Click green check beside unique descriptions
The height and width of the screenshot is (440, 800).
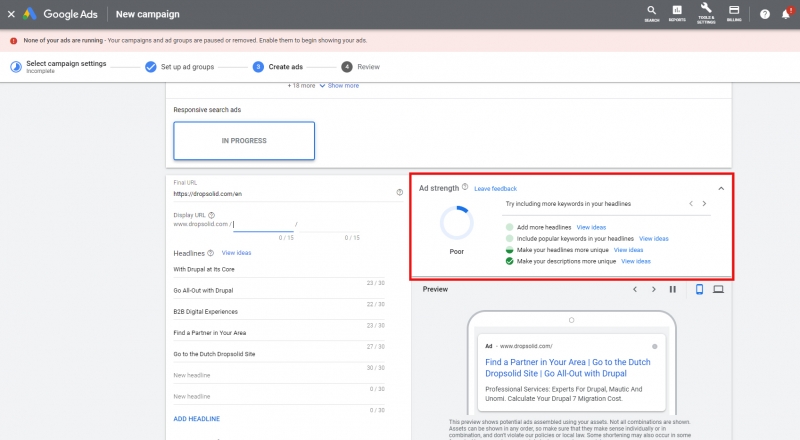tap(509, 261)
